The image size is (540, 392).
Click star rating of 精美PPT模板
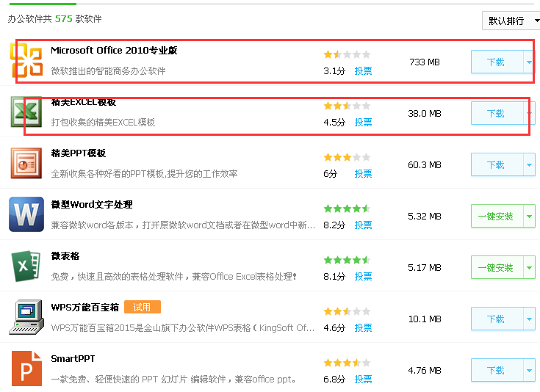tap(347, 157)
